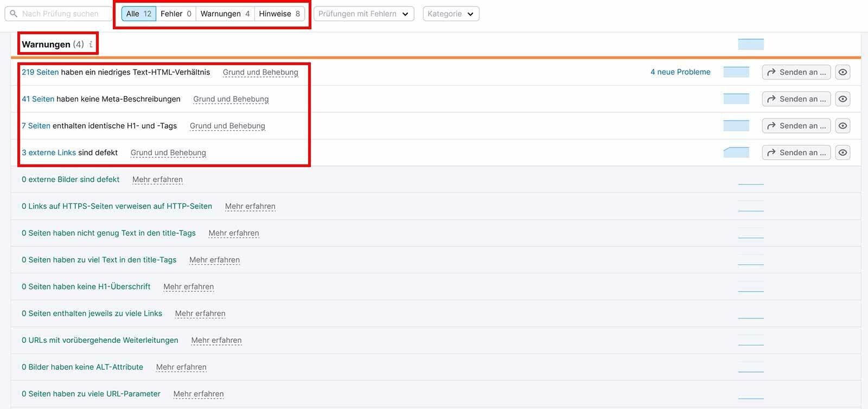Select '0 Links auf HTTPS-Seiten verweisen auf HTTP-Seiten'

pos(117,206)
